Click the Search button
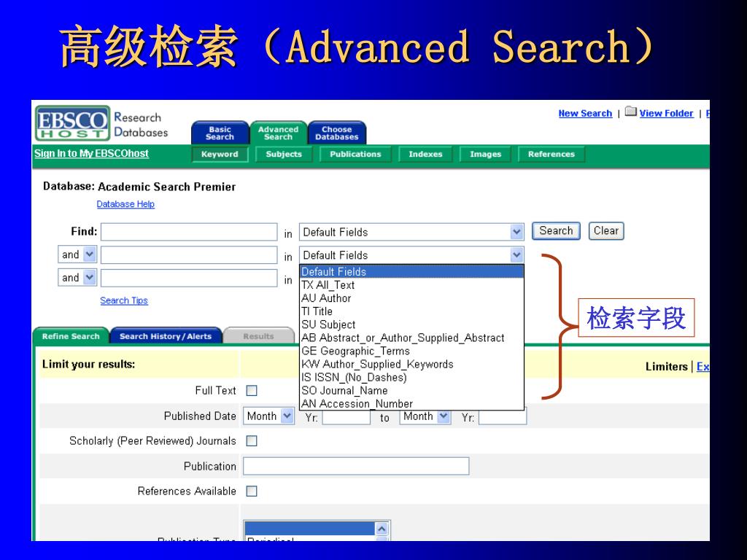 [556, 231]
